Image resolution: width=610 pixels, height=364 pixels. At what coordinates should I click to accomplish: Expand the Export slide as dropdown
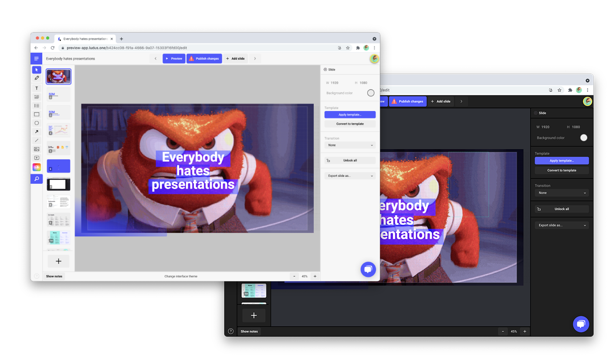[x=350, y=176]
